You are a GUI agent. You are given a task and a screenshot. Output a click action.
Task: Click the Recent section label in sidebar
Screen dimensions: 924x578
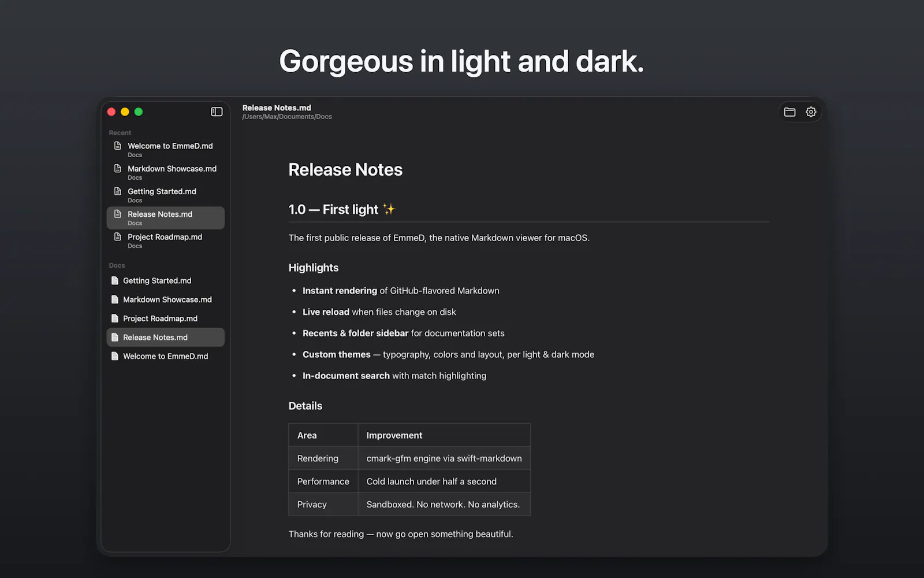[x=120, y=133]
